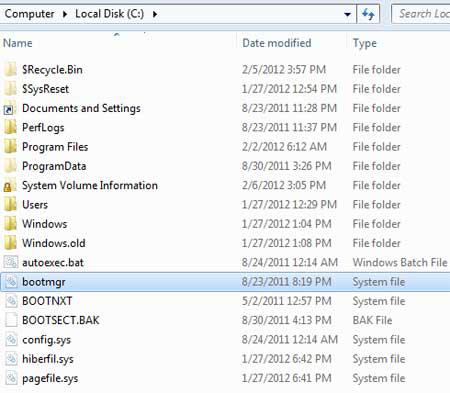The width and height of the screenshot is (450, 393).
Task: Select the BOOTSECT.BAK file name
Action: click(61, 320)
